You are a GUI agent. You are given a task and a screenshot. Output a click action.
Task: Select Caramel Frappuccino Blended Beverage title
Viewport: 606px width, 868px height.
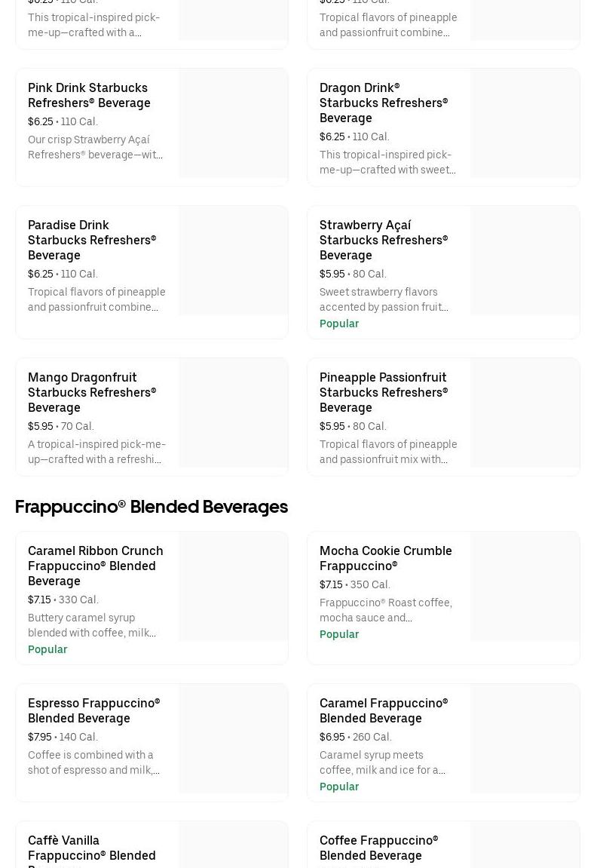pyautogui.click(x=383, y=710)
